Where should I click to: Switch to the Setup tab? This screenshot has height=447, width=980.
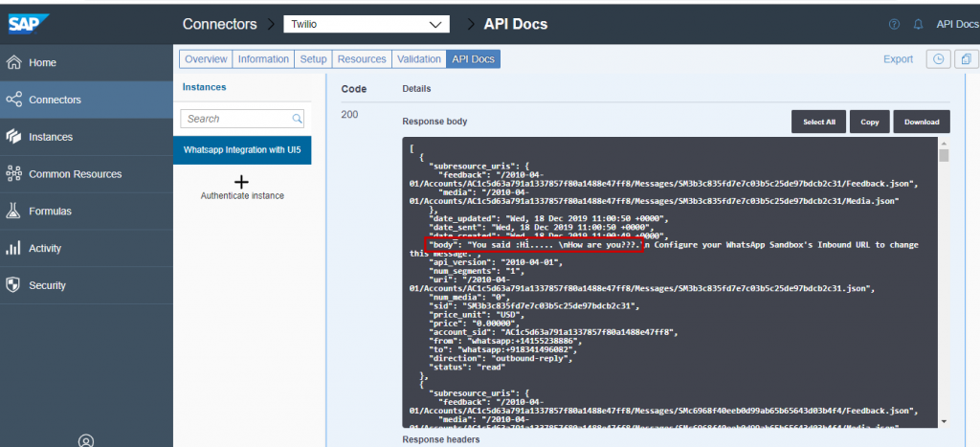click(313, 59)
